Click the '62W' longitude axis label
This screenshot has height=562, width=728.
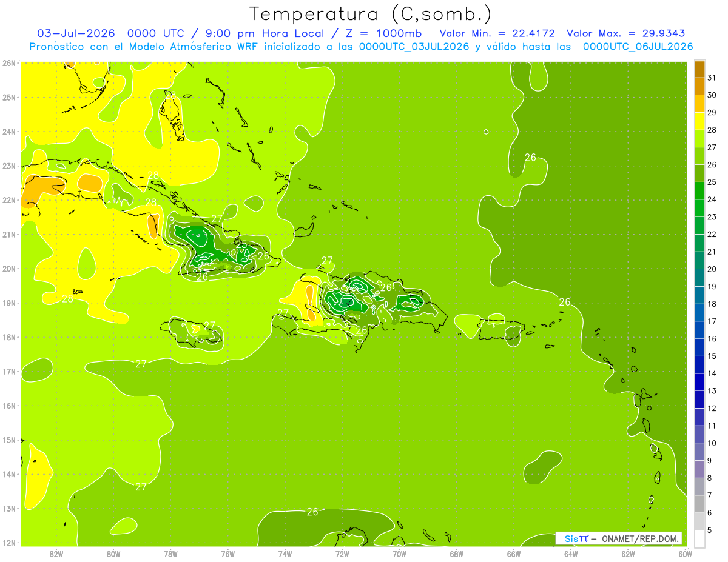[628, 554]
